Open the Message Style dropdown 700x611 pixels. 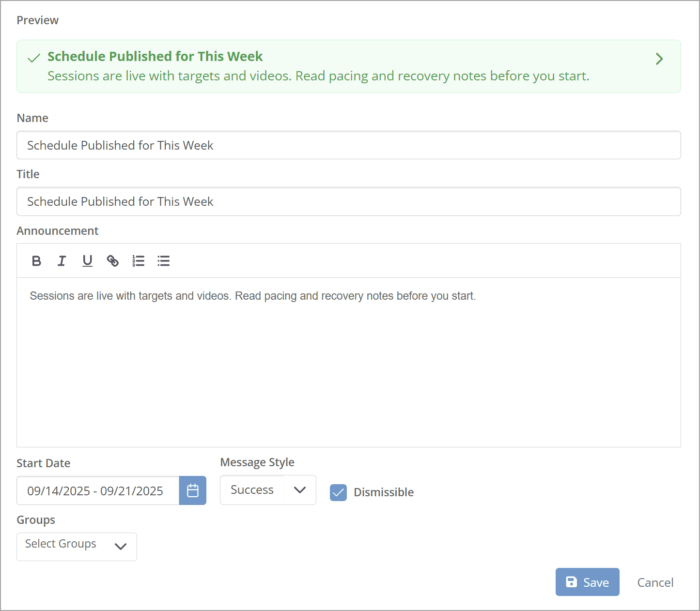tap(268, 490)
